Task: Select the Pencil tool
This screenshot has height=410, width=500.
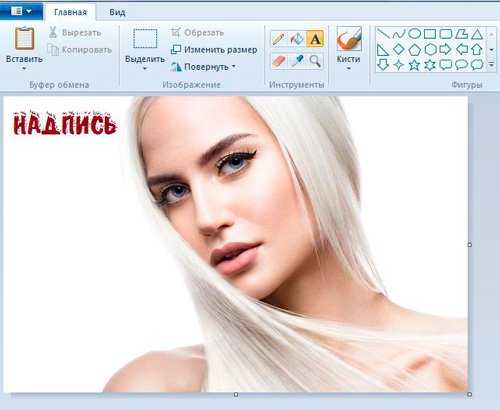Action: pos(279,39)
